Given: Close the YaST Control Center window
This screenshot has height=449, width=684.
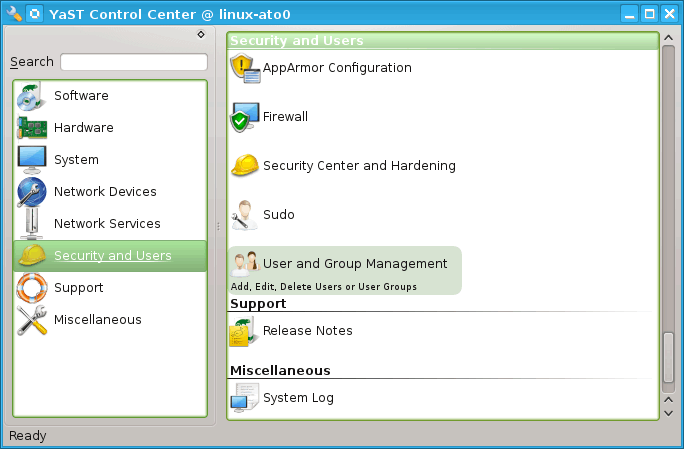Looking at the screenshot, I should [669, 14].
